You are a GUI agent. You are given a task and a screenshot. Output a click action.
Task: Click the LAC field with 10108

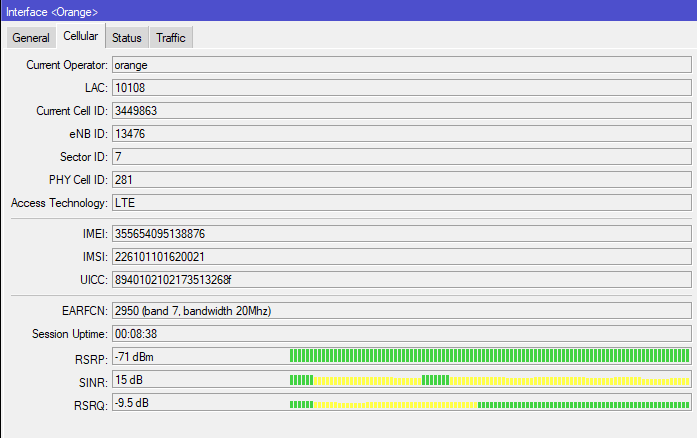[x=402, y=88]
